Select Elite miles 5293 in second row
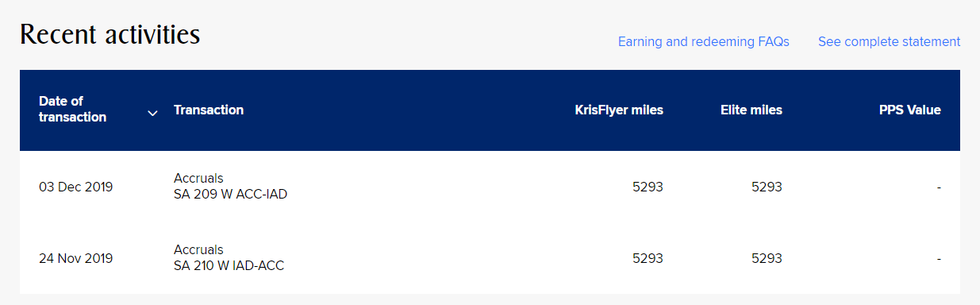The width and height of the screenshot is (980, 305). (767, 258)
